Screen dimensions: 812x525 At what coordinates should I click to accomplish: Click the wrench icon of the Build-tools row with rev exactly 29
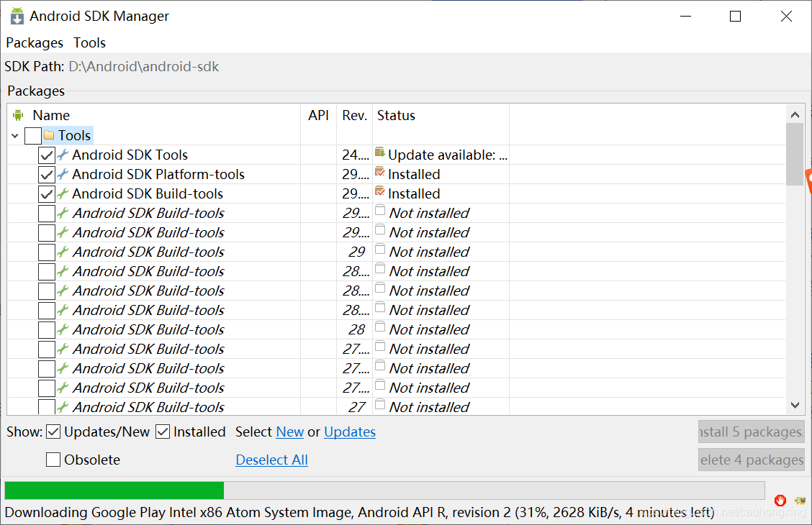[x=63, y=252]
